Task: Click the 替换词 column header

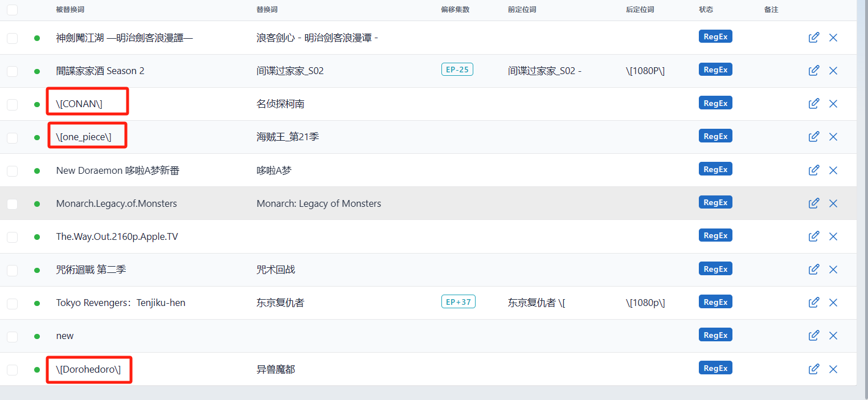Action: (x=267, y=10)
